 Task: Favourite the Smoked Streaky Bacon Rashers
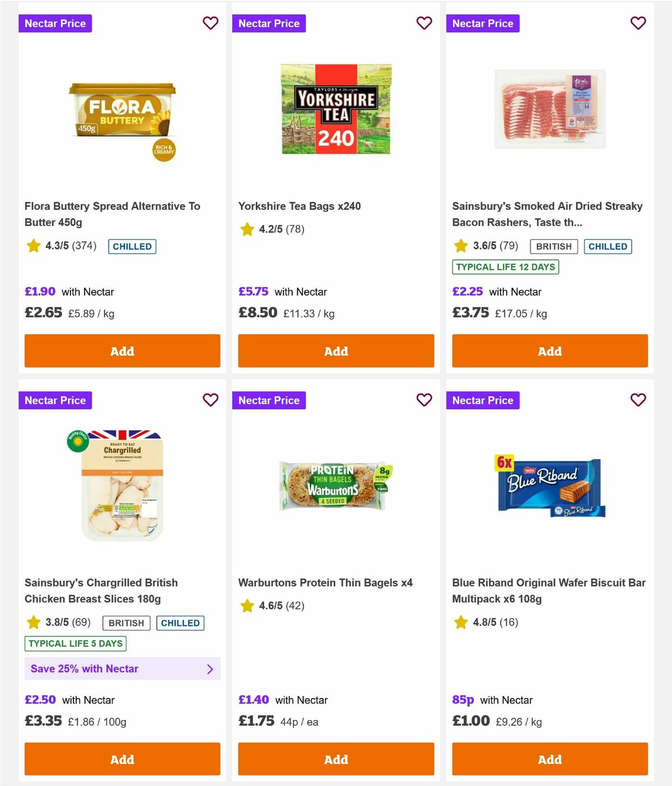638,23
